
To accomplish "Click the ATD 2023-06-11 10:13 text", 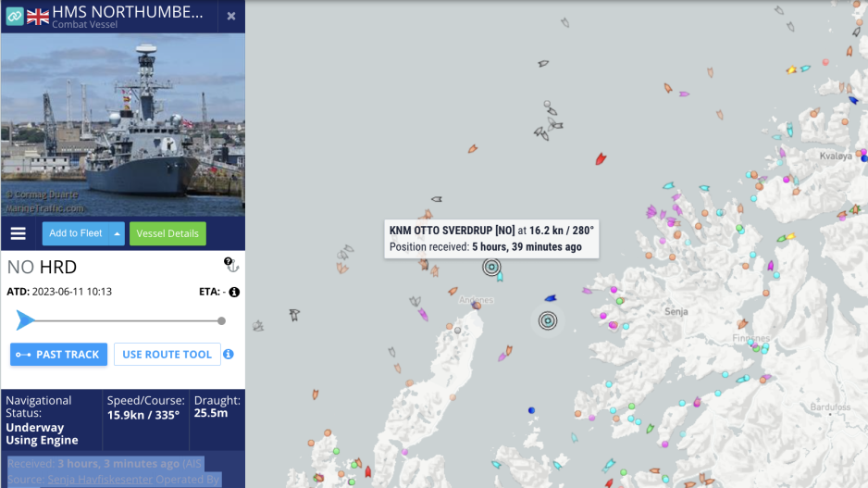I will tap(59, 292).
